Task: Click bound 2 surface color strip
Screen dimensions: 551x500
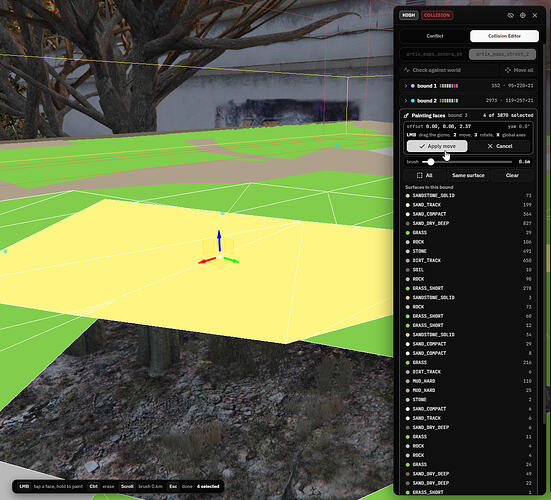Action: [x=449, y=101]
